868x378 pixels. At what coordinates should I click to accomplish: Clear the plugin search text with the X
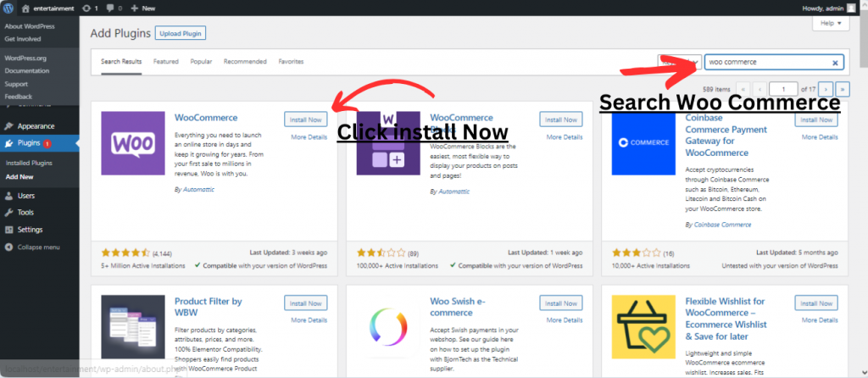[835, 63]
